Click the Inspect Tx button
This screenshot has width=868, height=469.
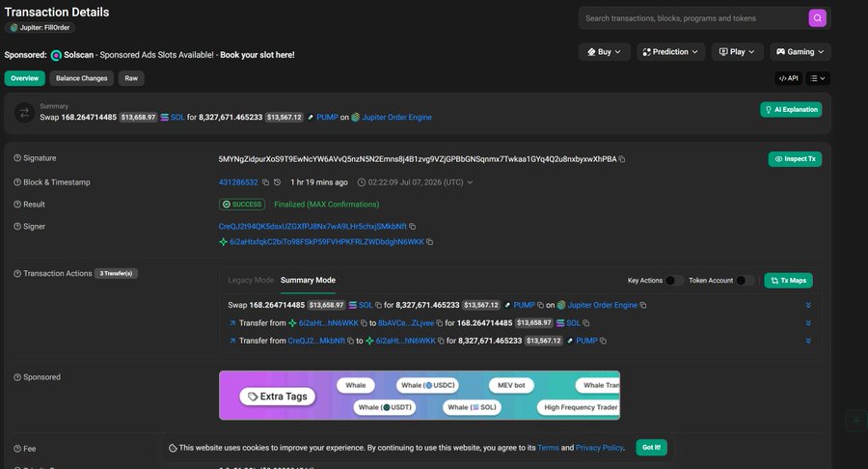pyautogui.click(x=795, y=159)
